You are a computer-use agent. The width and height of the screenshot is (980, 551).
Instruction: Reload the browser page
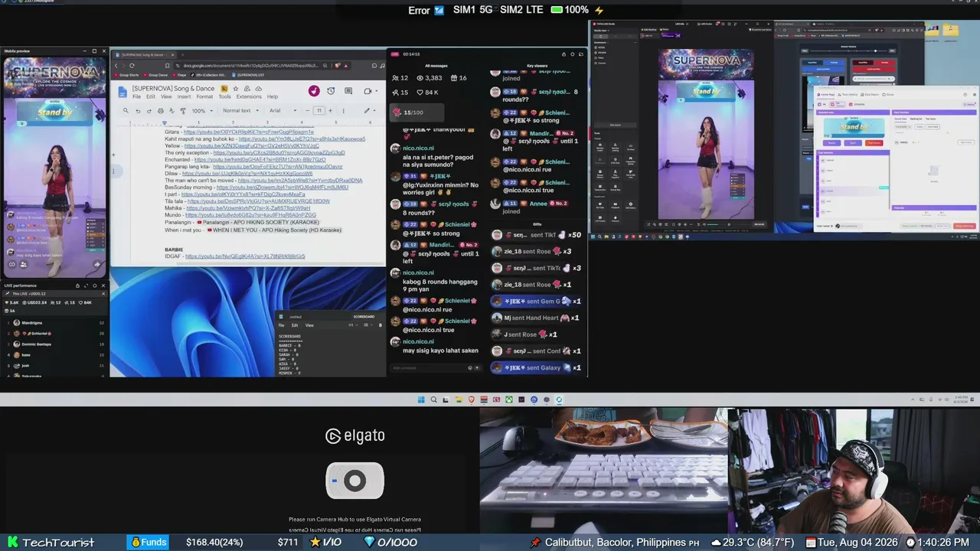tap(132, 66)
